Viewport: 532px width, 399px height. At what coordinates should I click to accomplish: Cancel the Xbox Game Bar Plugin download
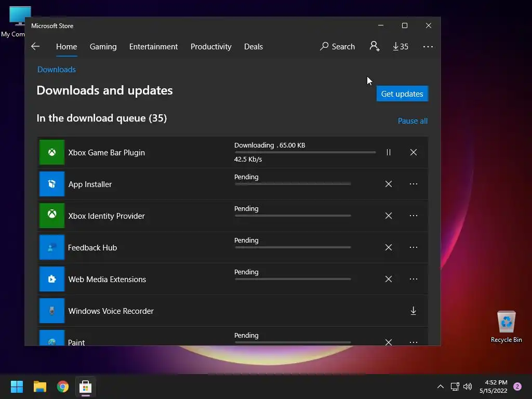413,152
